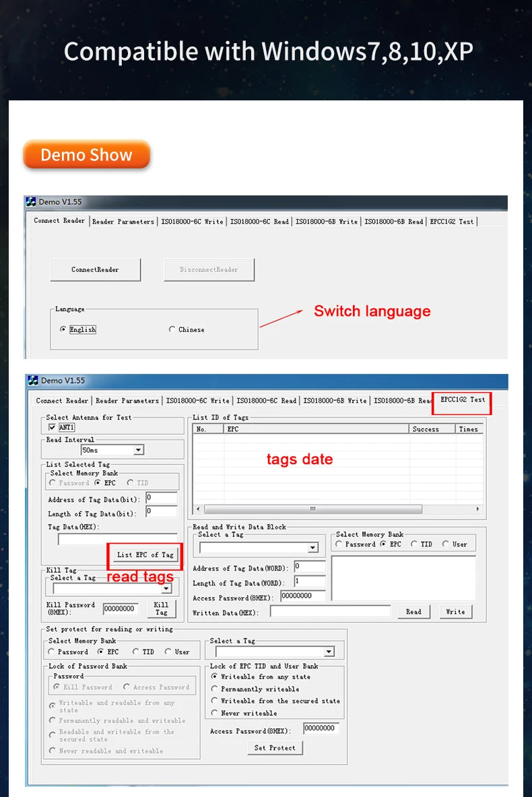Click the left scroll arrow of the tag list

tap(198, 509)
